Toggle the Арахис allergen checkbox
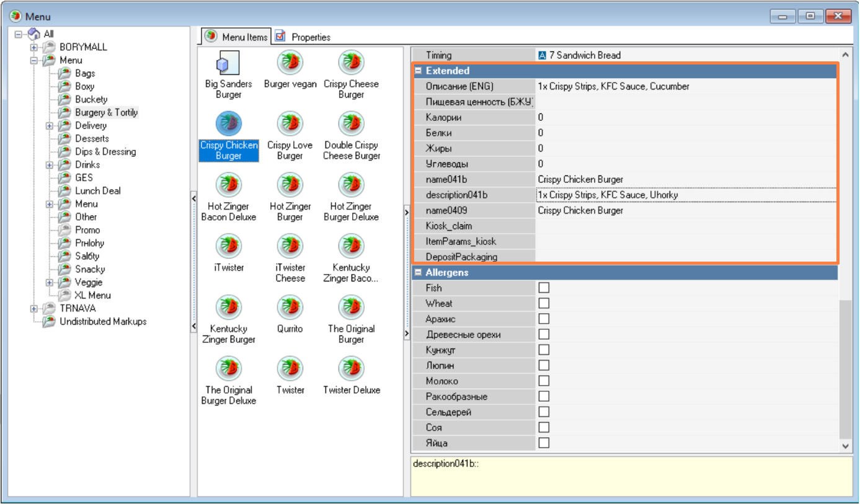 click(x=544, y=319)
